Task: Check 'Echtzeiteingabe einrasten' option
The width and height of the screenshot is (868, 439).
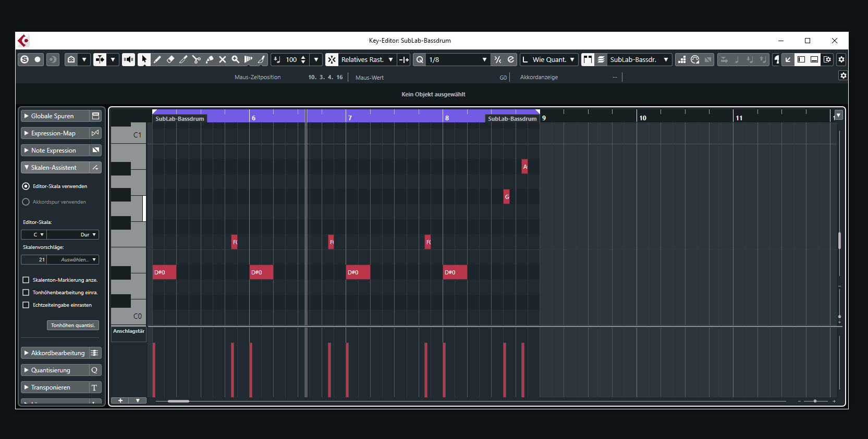Action: (26, 305)
